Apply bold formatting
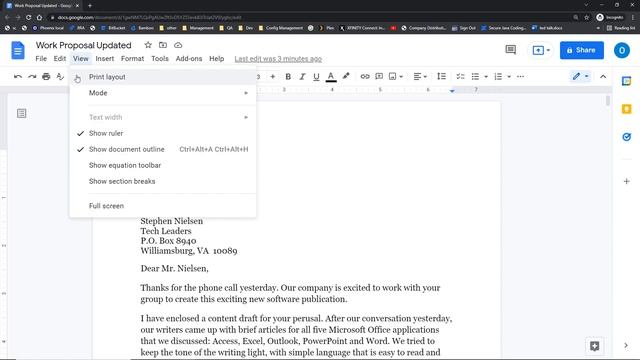Image resolution: width=640 pixels, height=360 pixels. tap(288, 76)
